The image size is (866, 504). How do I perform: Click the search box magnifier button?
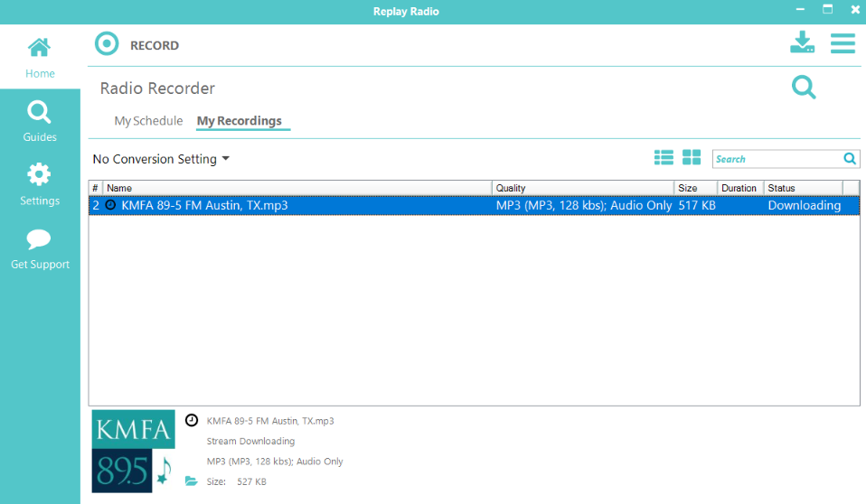point(850,159)
